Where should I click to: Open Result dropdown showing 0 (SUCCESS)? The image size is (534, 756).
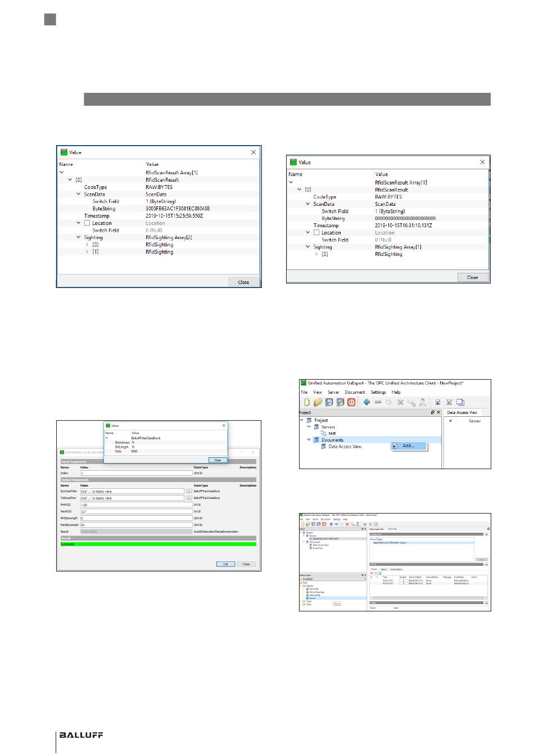(x=136, y=532)
